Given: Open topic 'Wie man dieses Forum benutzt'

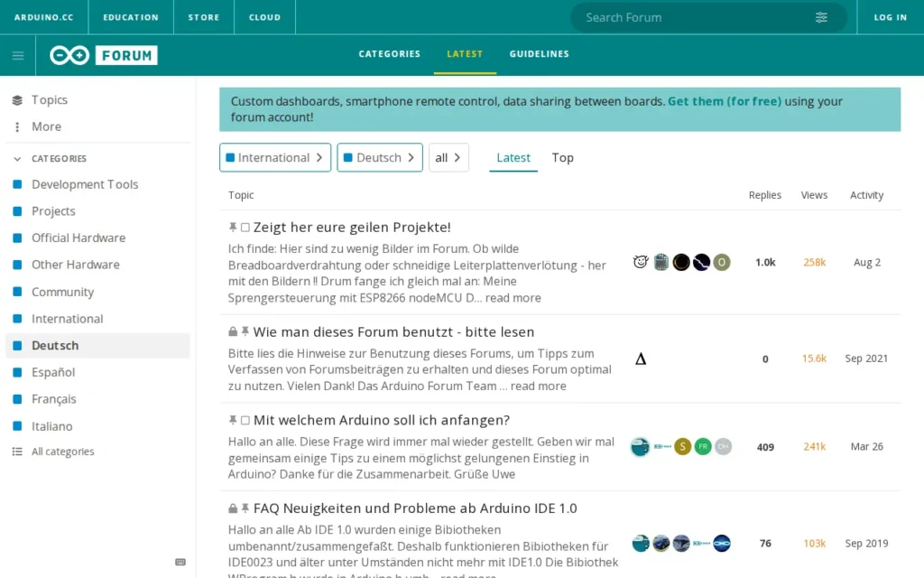Looking at the screenshot, I should click(393, 332).
